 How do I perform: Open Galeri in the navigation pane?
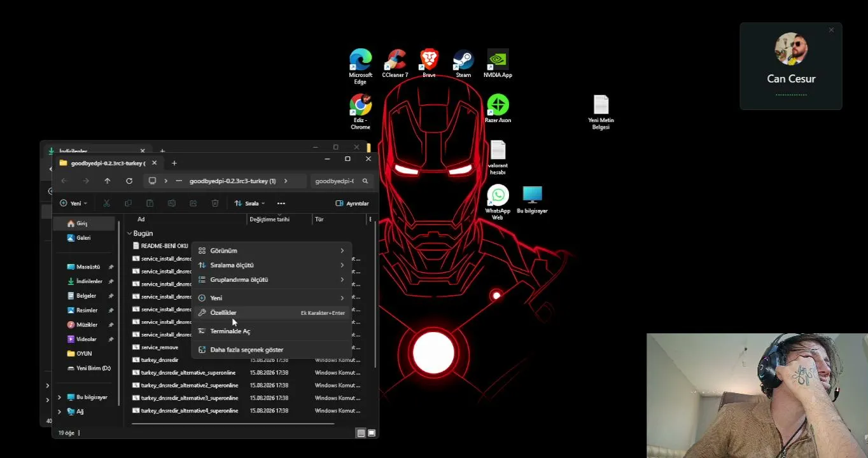coord(85,238)
